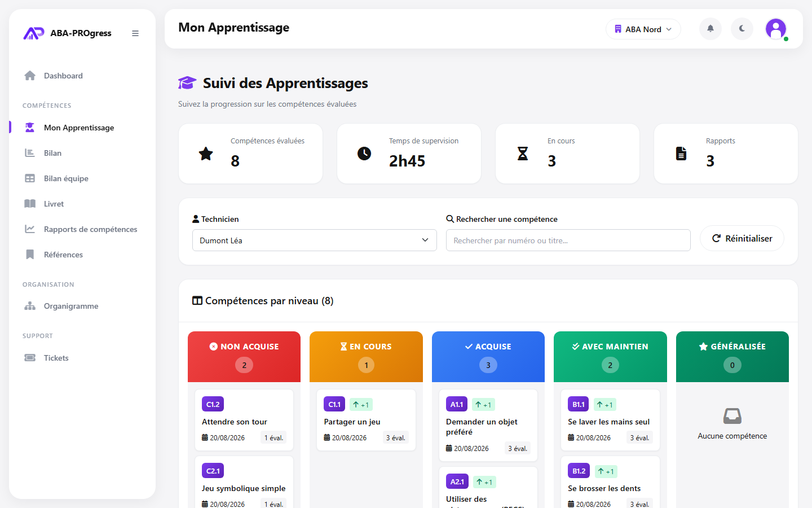This screenshot has height=508, width=812.
Task: Click the Tickets icon in sidebar
Action: 30,358
